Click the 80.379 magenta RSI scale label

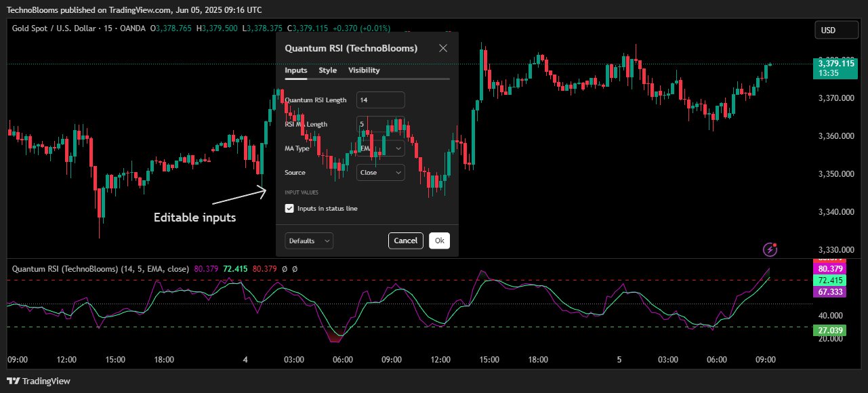pos(830,268)
